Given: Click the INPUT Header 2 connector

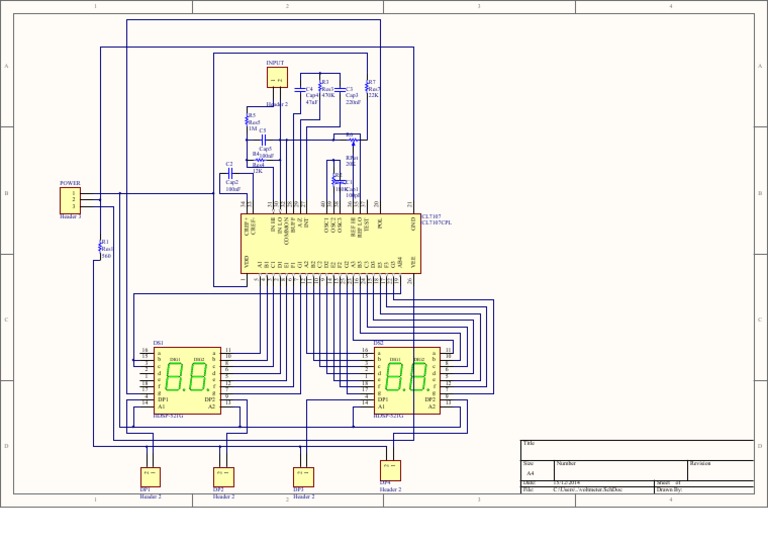Looking at the screenshot, I should click(x=277, y=77).
